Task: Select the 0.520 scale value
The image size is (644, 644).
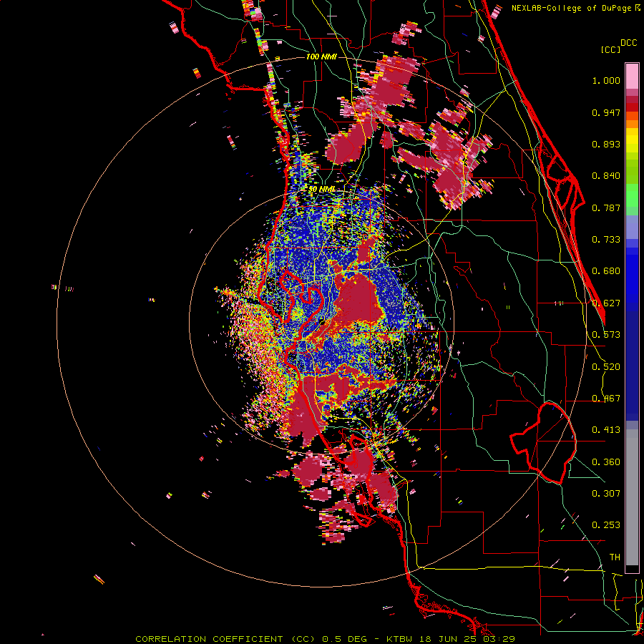Action: 606,367
